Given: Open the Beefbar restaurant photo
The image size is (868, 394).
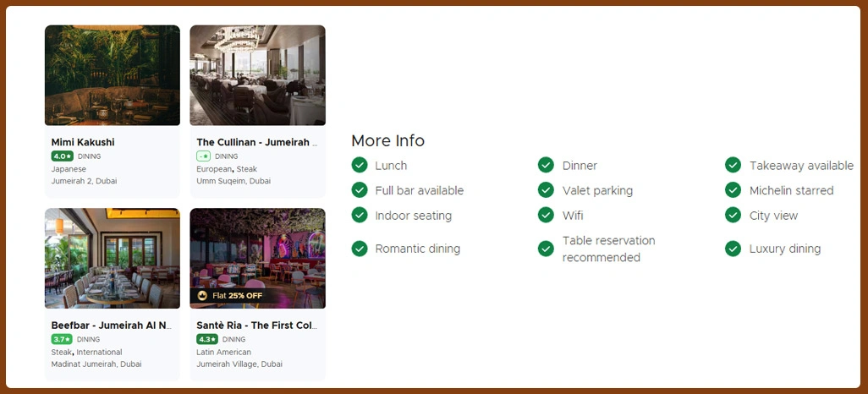Looking at the screenshot, I should (113, 258).
